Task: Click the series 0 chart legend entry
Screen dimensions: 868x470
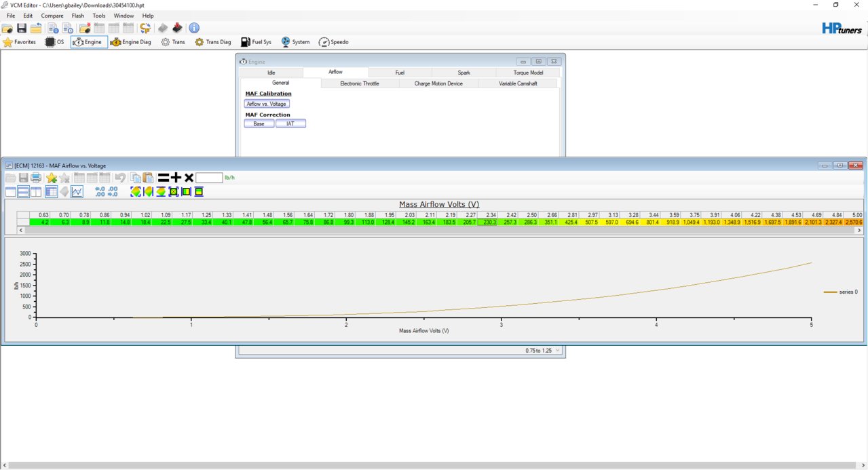Action: tap(840, 292)
